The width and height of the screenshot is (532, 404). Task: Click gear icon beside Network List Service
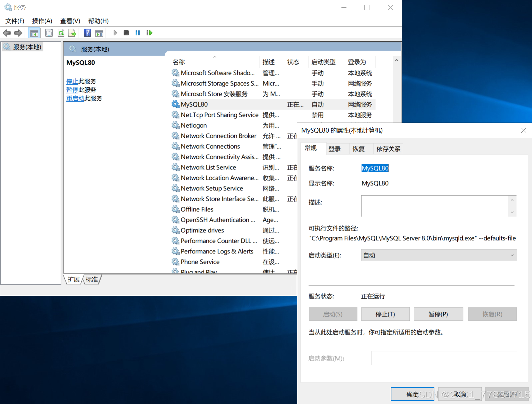coord(176,167)
